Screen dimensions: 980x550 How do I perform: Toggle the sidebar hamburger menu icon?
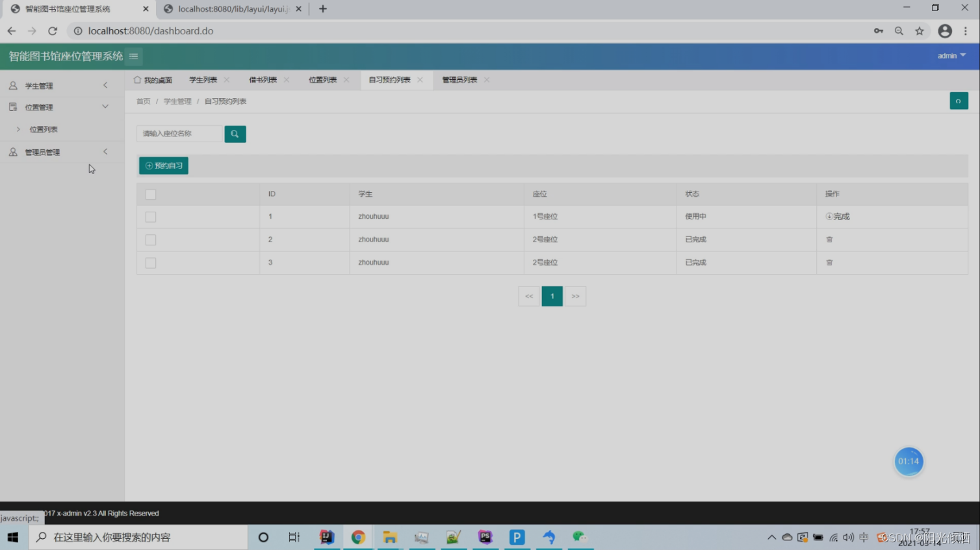pos(133,56)
